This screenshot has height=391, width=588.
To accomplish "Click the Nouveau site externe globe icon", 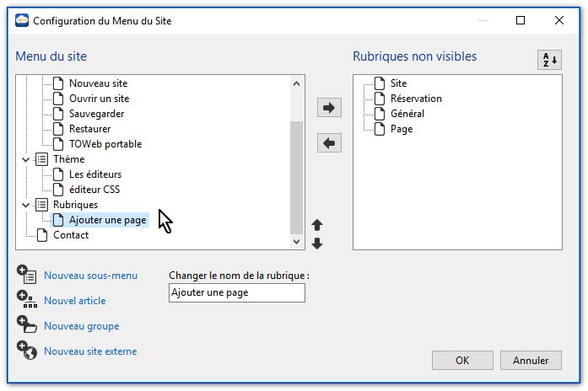I will [x=26, y=351].
